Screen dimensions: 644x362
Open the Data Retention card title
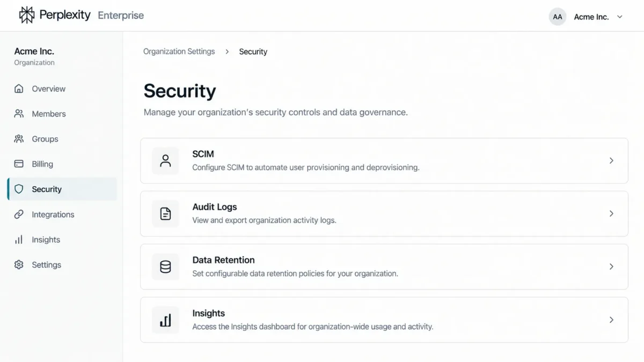[224, 260]
